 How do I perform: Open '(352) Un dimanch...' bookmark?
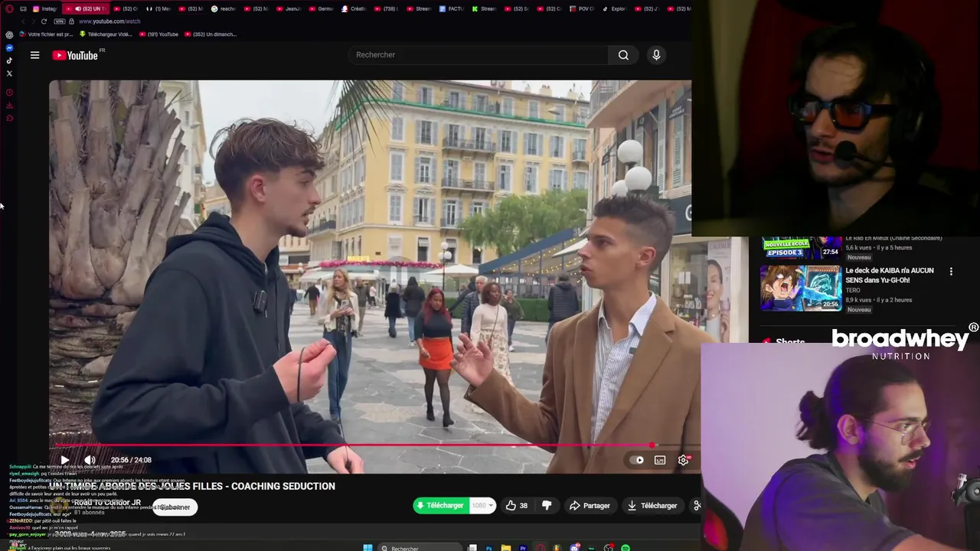[x=211, y=34]
